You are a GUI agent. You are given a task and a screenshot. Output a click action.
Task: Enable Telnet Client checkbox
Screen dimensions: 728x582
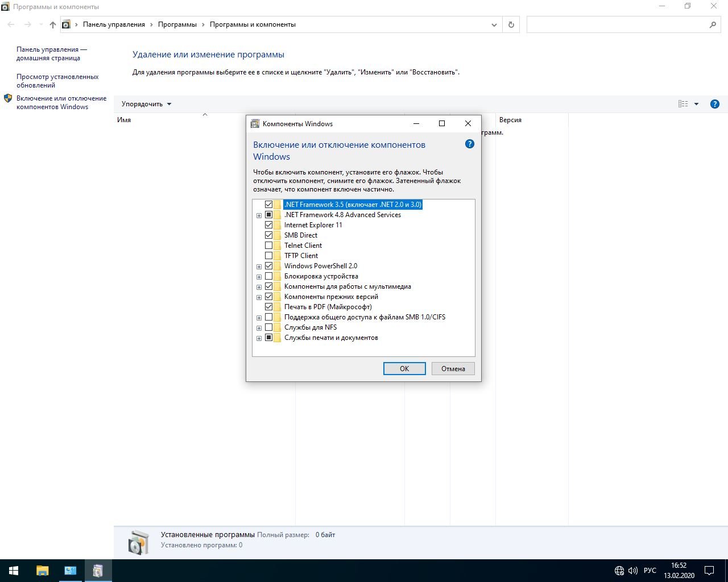(x=268, y=246)
